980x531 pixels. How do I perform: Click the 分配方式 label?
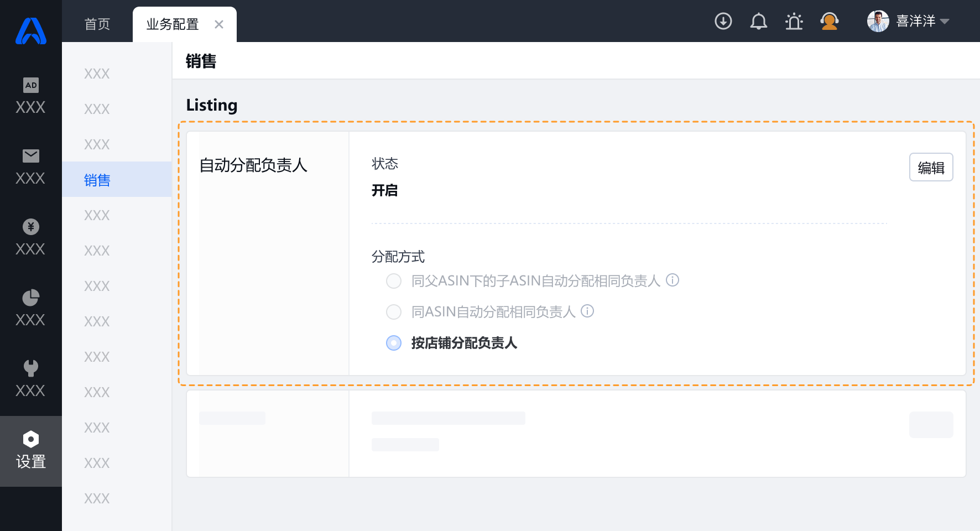point(398,257)
